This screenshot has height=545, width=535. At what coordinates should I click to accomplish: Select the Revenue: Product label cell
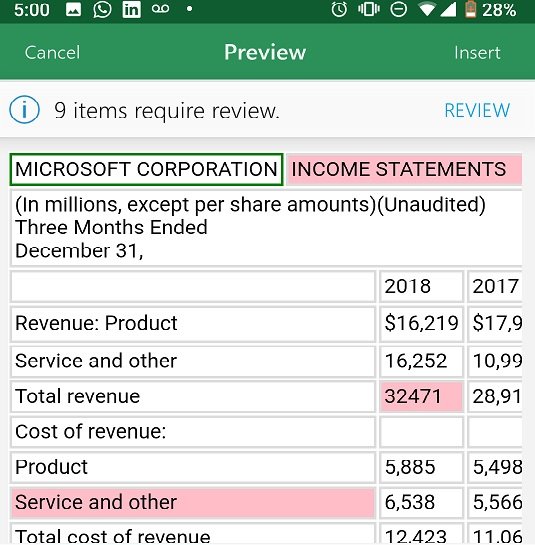click(x=193, y=323)
